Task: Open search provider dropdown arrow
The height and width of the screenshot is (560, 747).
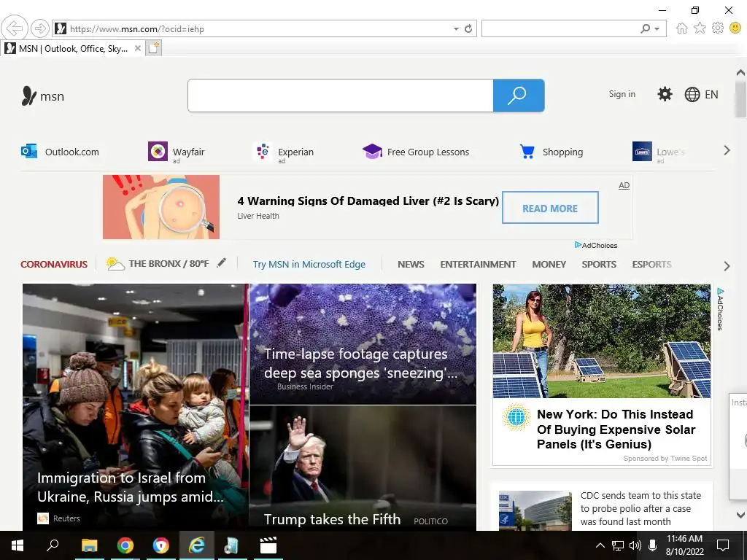Action: point(657,29)
